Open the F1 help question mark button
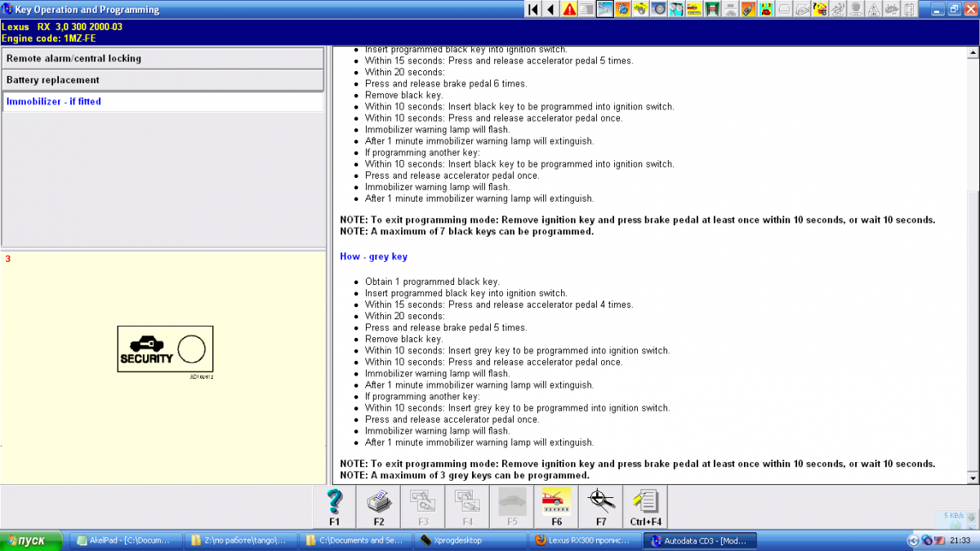980x551 pixels. point(334,507)
